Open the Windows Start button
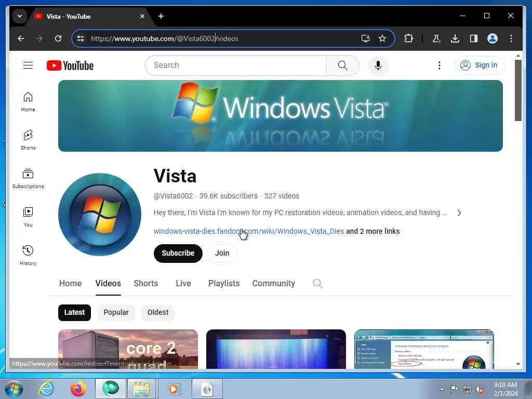The height and width of the screenshot is (399, 532). point(14,389)
